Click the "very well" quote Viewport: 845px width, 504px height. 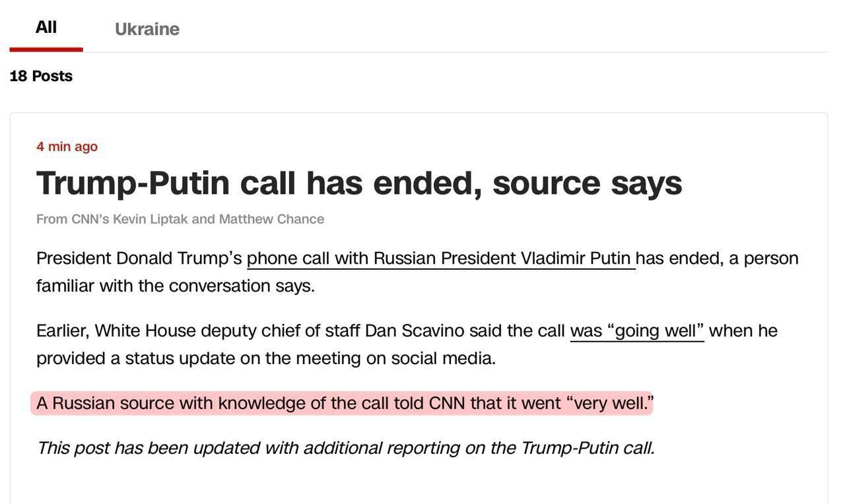(x=611, y=403)
